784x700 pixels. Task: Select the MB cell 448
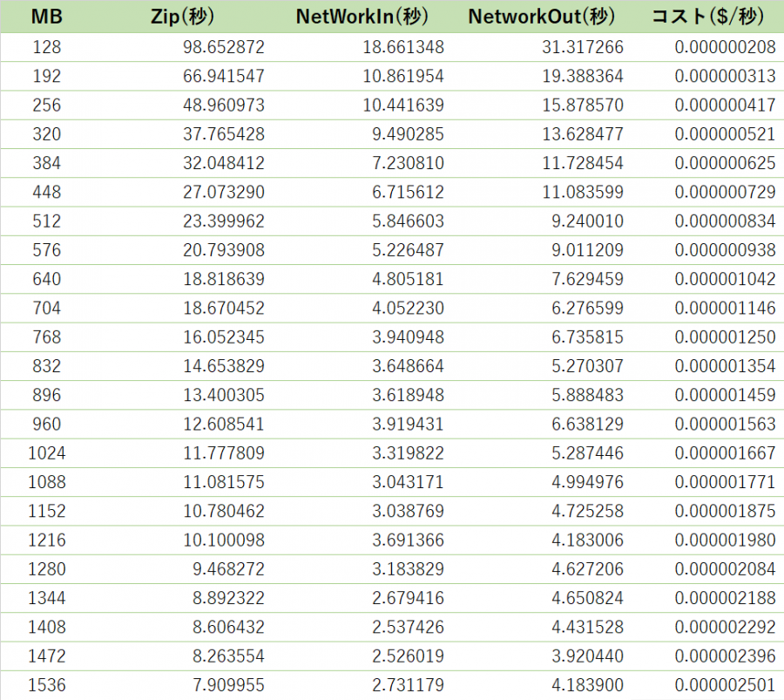(x=46, y=192)
